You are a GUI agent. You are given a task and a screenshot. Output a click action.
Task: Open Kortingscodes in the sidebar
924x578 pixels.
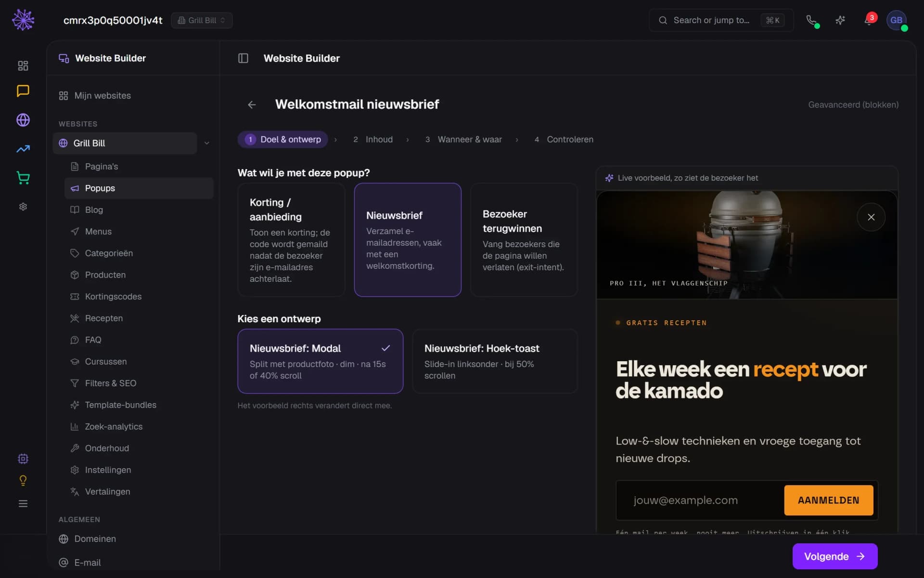coord(139,296)
